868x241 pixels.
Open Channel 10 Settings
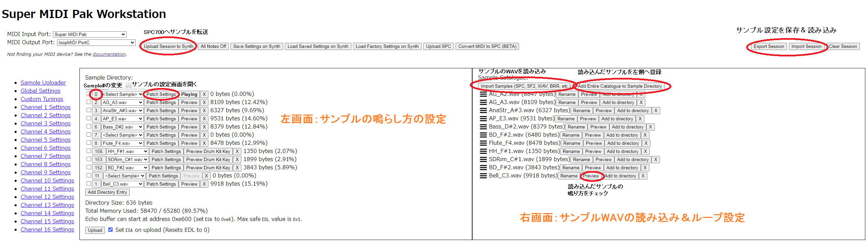(x=47, y=180)
